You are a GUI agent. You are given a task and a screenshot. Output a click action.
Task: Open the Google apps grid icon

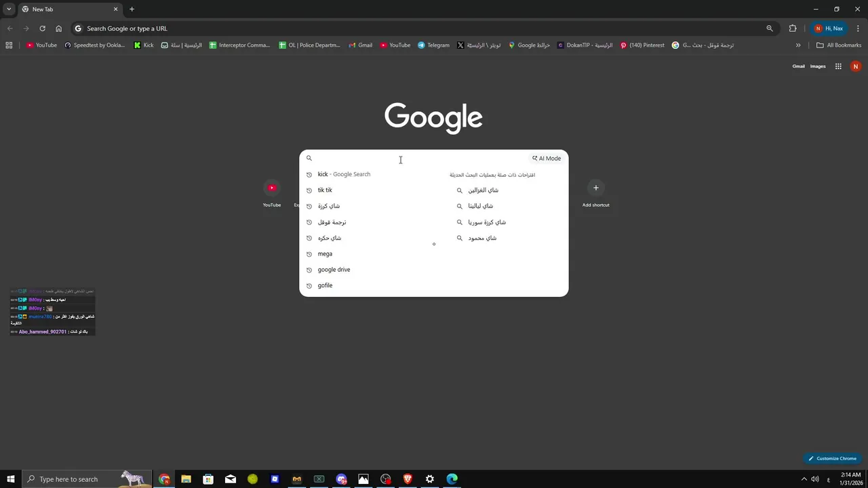click(x=838, y=66)
